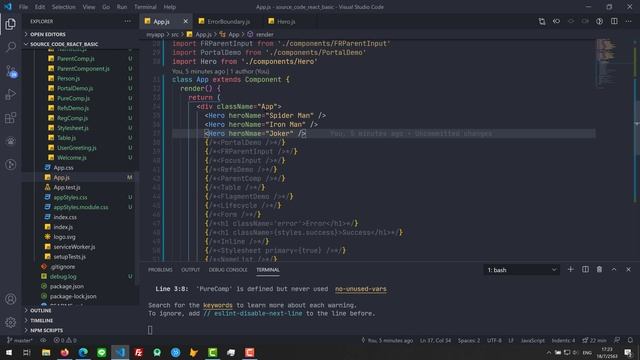Kill terminal with trash icon

pyautogui.click(x=599, y=269)
